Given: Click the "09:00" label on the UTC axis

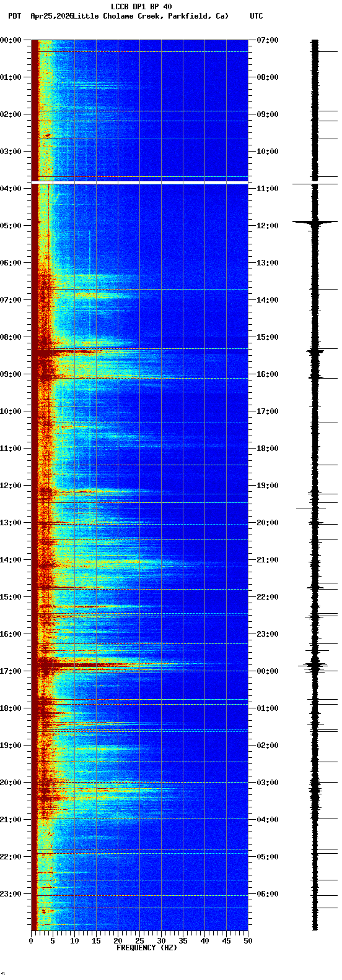Looking at the screenshot, I should pos(268,114).
